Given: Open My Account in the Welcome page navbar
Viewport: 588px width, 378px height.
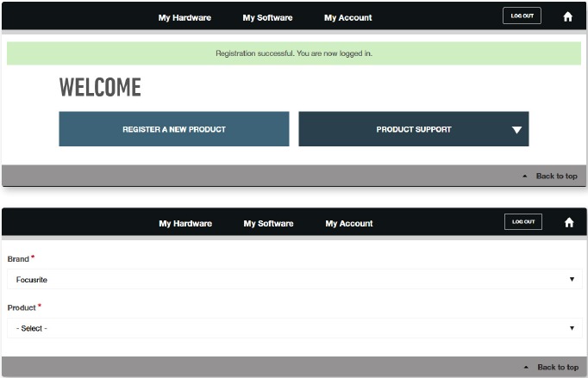Looking at the screenshot, I should pyautogui.click(x=347, y=17).
